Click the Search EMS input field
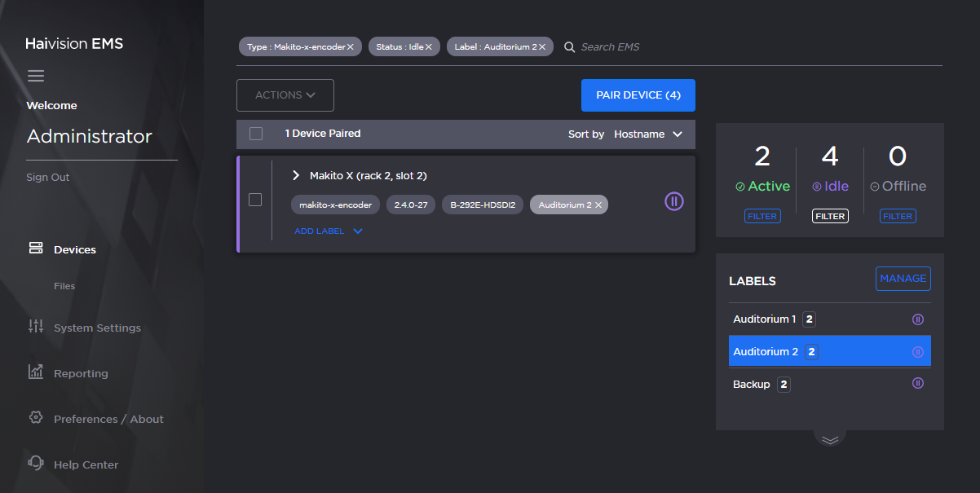Image resolution: width=980 pixels, height=493 pixels. (620, 46)
